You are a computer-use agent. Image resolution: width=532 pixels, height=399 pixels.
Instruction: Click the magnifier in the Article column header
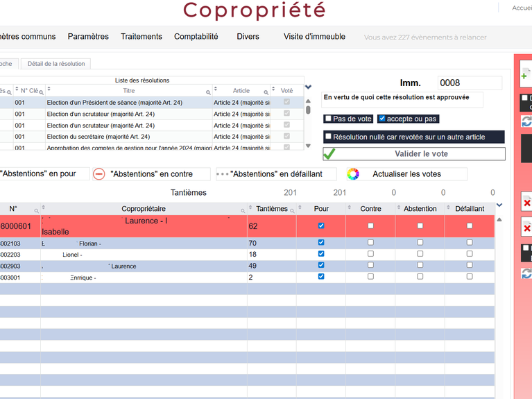tap(266, 92)
